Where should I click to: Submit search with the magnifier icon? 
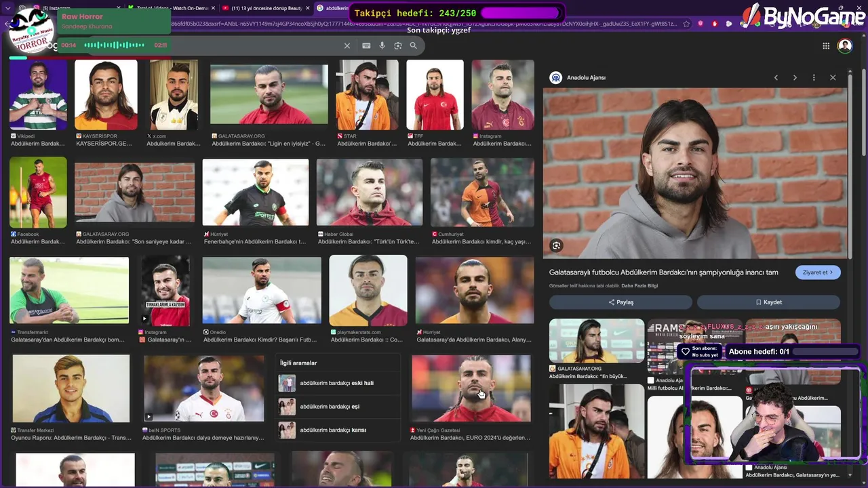(x=414, y=45)
